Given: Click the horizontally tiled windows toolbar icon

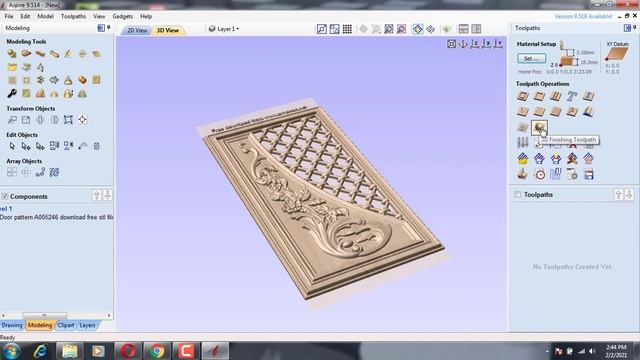Looking at the screenshot, I should [x=463, y=29].
